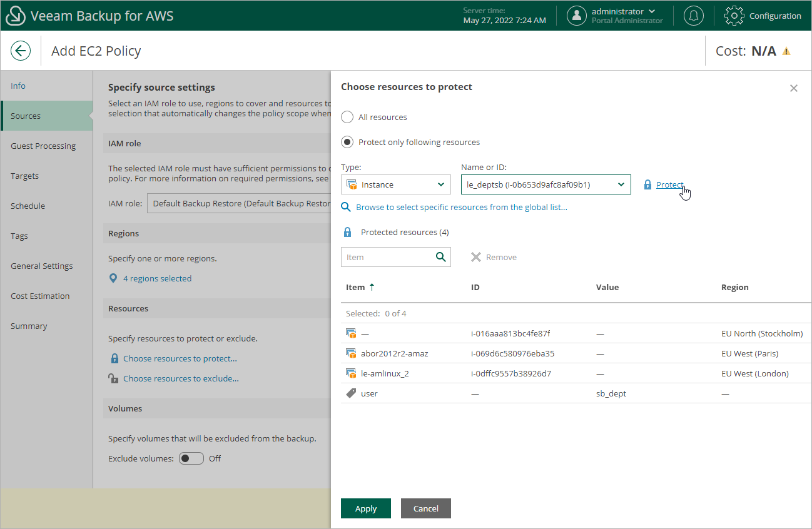Click the instance icon next to le-amlinux_2
Viewport: 812px width, 529px height.
click(x=351, y=373)
